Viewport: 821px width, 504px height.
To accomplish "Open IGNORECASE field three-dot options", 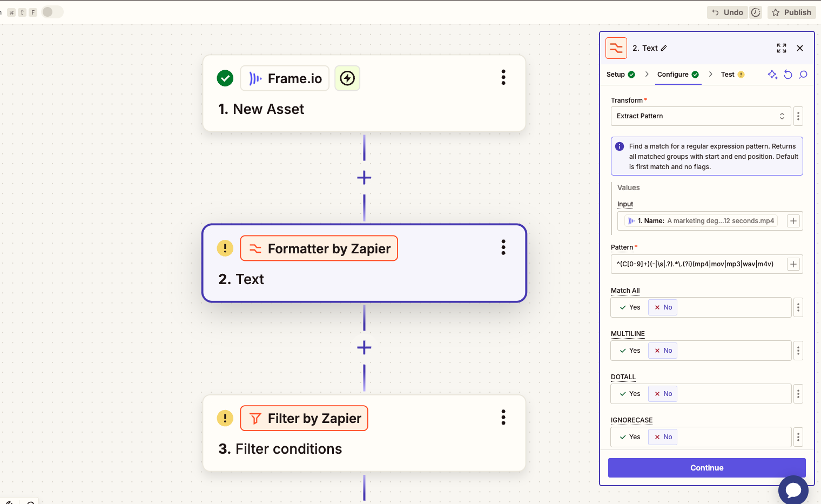I will point(798,437).
